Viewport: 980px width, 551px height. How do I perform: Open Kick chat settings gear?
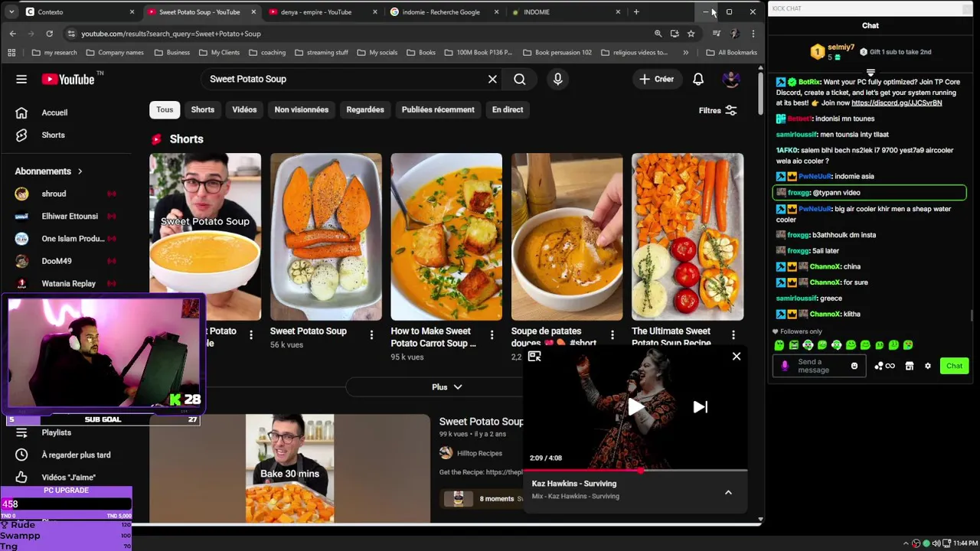928,366
